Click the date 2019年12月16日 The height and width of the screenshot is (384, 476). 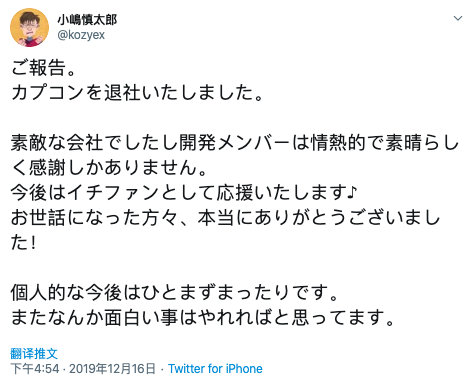tap(112, 369)
